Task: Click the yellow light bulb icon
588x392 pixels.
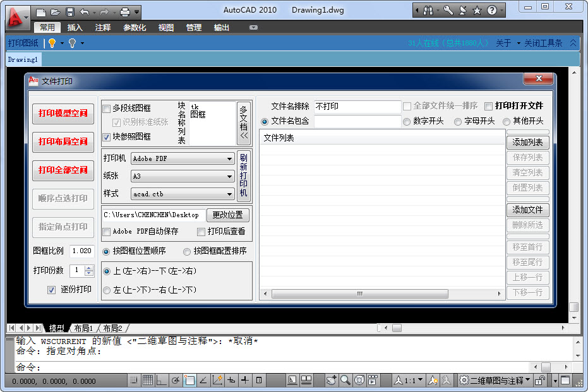Action: [x=52, y=43]
